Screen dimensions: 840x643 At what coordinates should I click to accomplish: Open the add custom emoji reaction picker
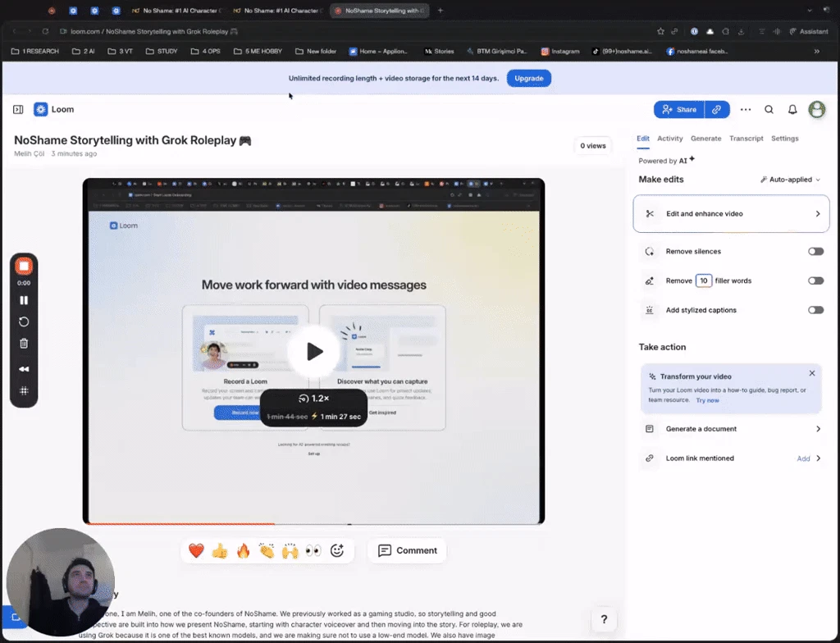click(x=337, y=550)
